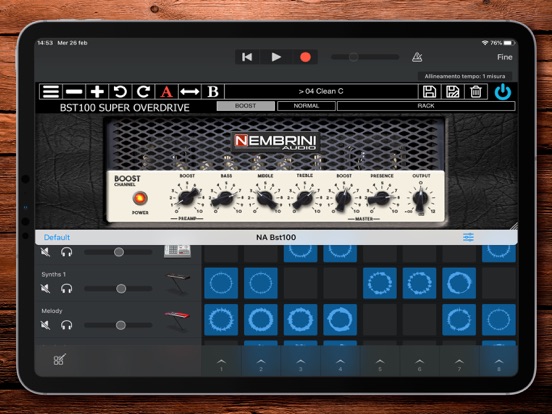Trigger Melody loop cell in column 4
552x414 pixels.
340,320
